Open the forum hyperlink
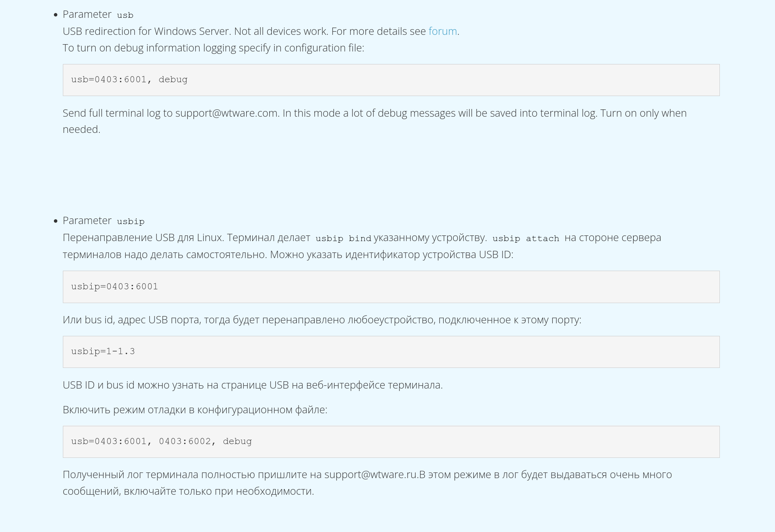This screenshot has width=775, height=532. pyautogui.click(x=442, y=31)
